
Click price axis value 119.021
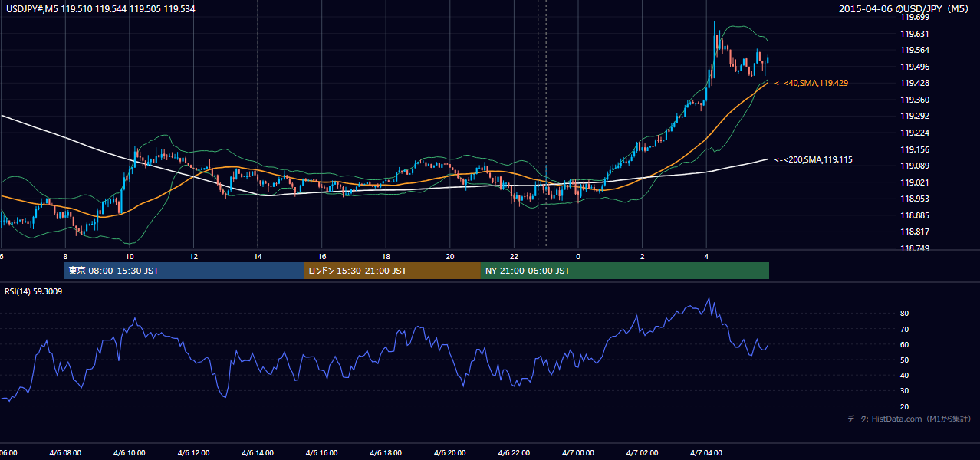pos(914,182)
